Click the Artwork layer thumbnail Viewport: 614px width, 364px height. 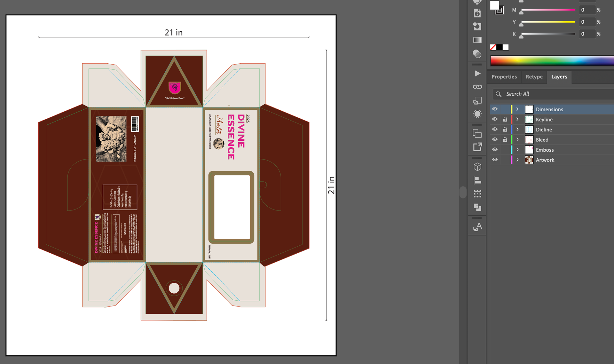click(x=529, y=160)
